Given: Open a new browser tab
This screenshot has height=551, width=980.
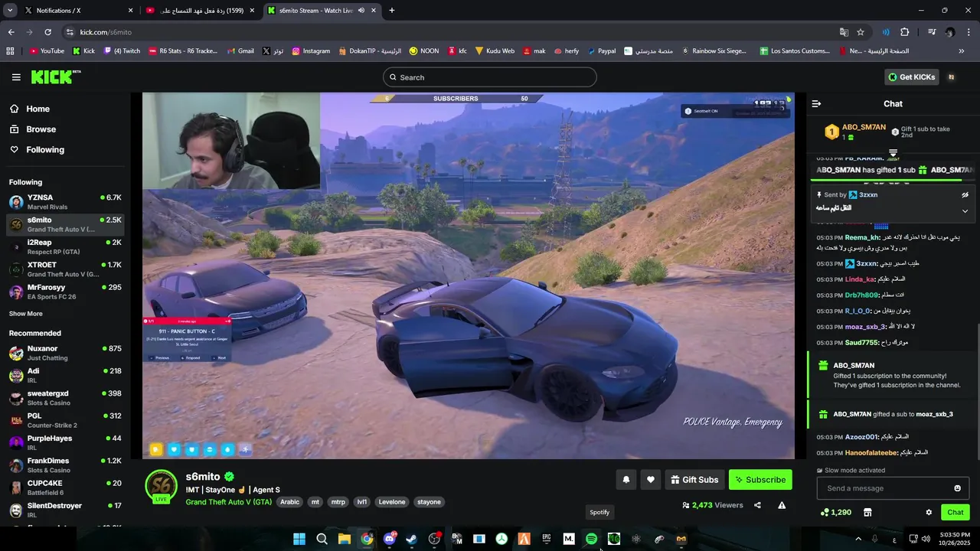Looking at the screenshot, I should 392,11.
